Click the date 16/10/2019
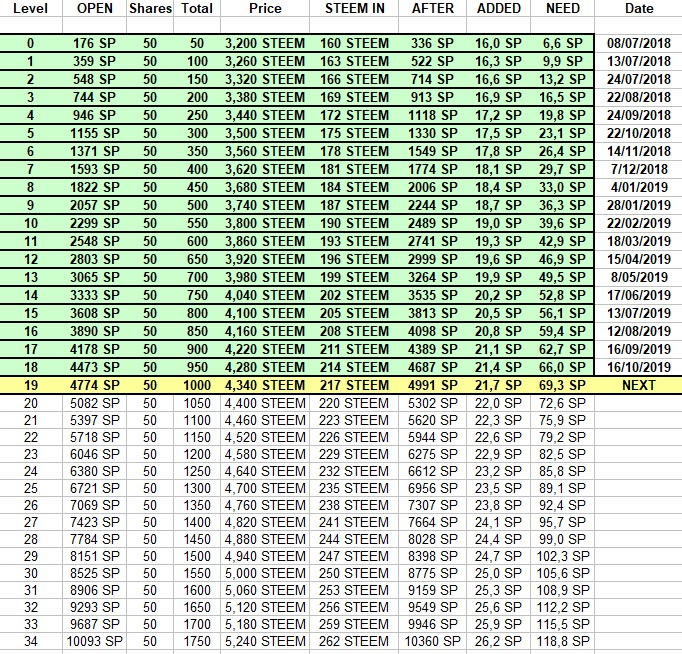The image size is (682, 654). pyautogui.click(x=639, y=367)
